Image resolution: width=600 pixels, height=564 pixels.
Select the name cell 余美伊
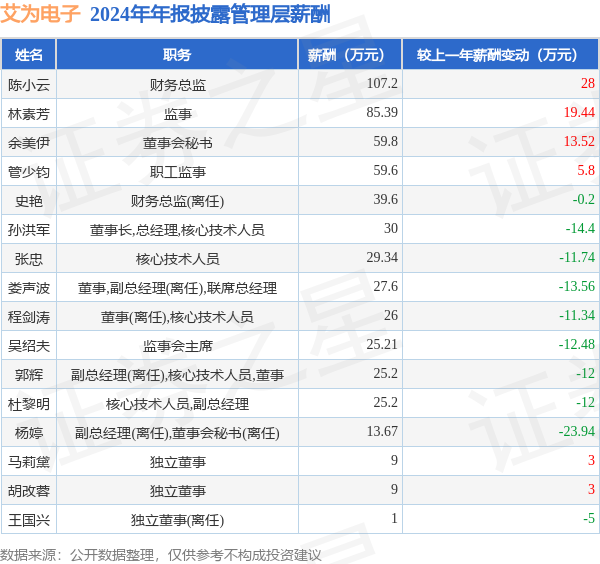29,143
